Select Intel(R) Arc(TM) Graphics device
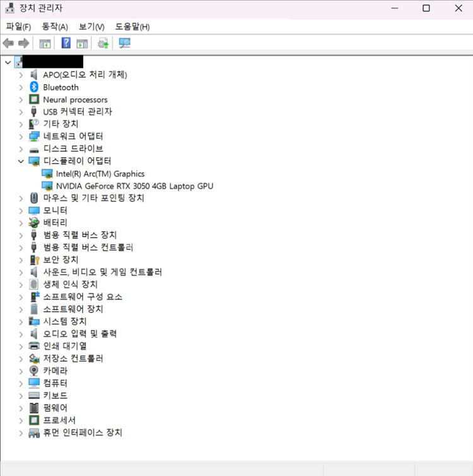This screenshot has height=476, width=473. click(x=100, y=174)
